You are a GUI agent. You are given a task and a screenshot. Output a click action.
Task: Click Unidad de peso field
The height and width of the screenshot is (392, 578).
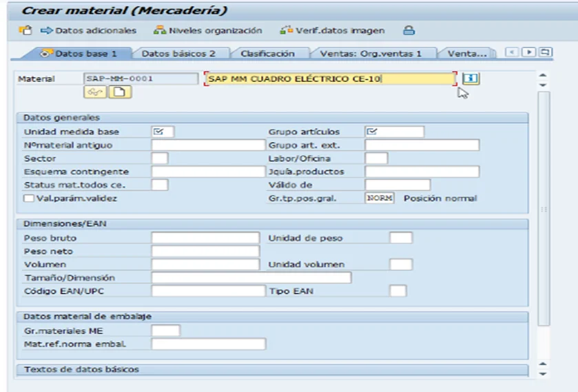[x=401, y=238]
